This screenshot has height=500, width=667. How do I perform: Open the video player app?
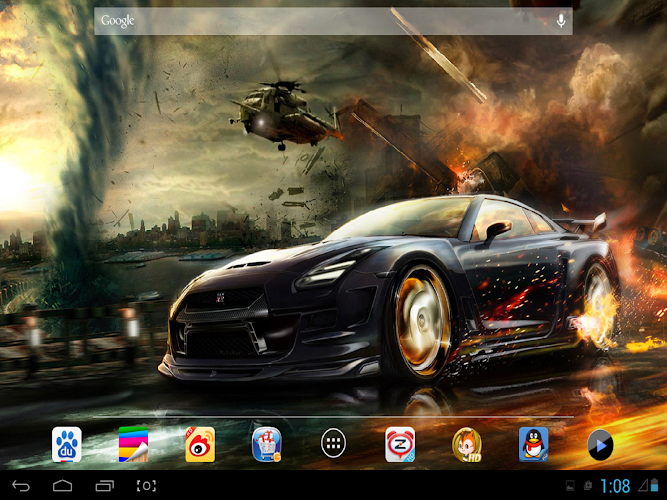600,445
